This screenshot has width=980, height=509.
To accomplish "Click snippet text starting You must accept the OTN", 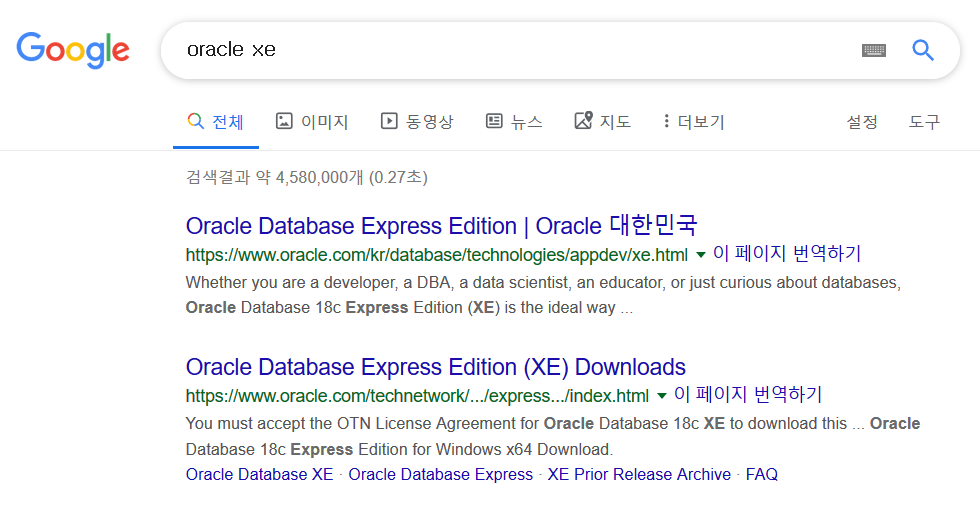I will [x=552, y=436].
